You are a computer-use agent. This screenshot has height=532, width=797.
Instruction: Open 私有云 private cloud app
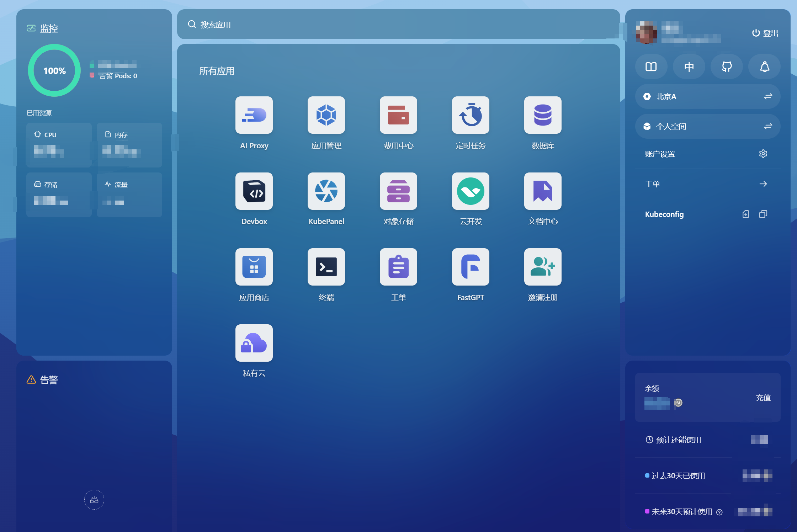pyautogui.click(x=254, y=343)
